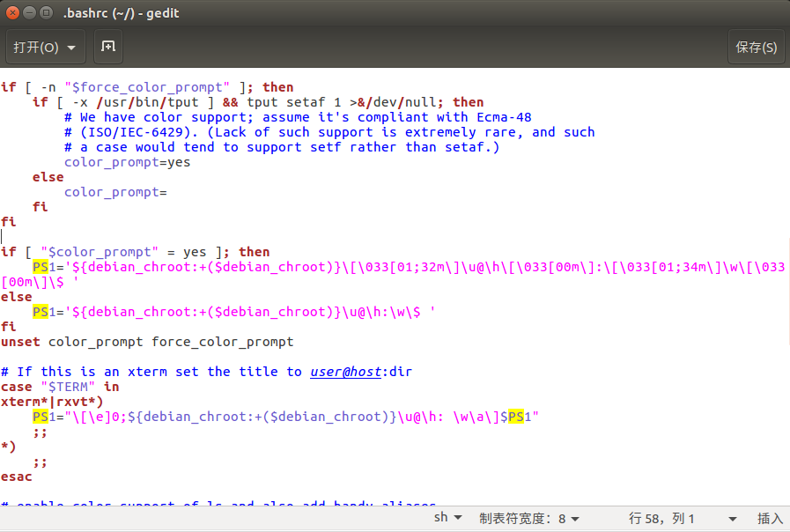
Task: Click the line 'if [ -n "$force_color_prompt" ]; then'
Action: click(146, 87)
